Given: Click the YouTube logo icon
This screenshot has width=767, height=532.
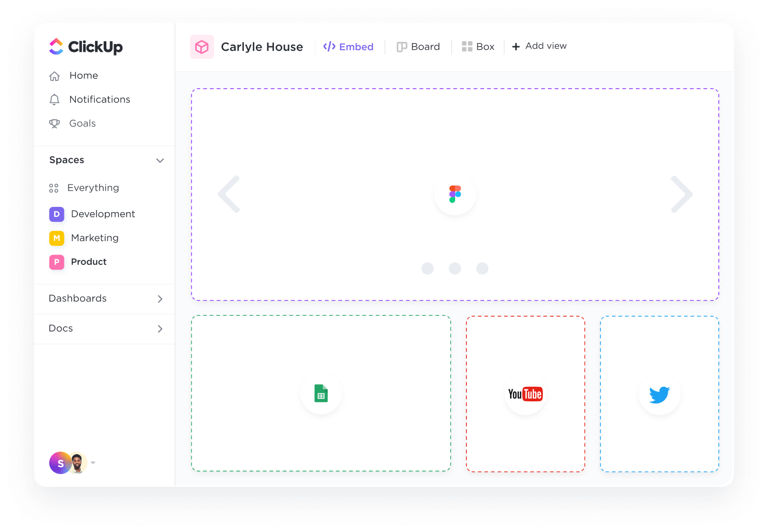Looking at the screenshot, I should [525, 394].
